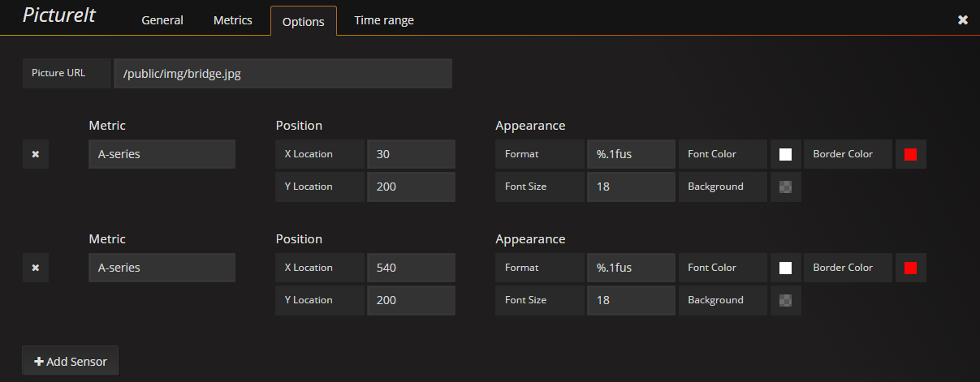Pick first sensor's white font color
Viewport: 980px width, 382px height.
coord(785,154)
